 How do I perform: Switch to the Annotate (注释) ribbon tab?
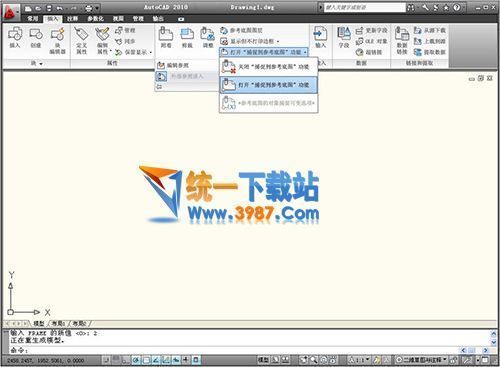click(72, 19)
